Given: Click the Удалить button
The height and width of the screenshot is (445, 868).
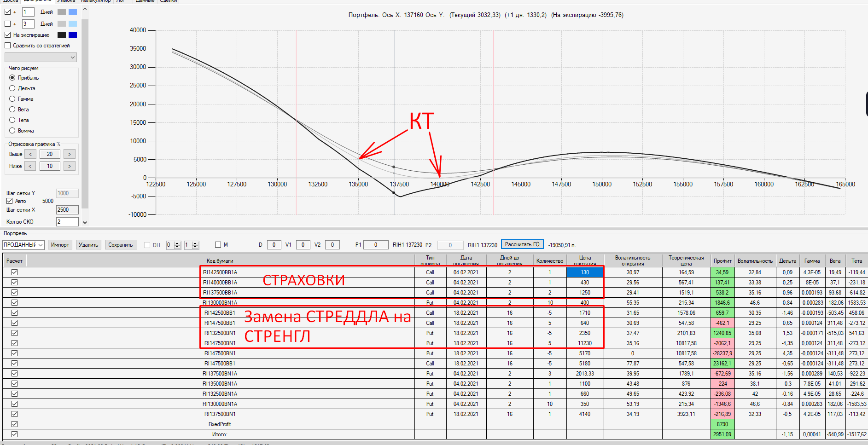Looking at the screenshot, I should point(88,245).
